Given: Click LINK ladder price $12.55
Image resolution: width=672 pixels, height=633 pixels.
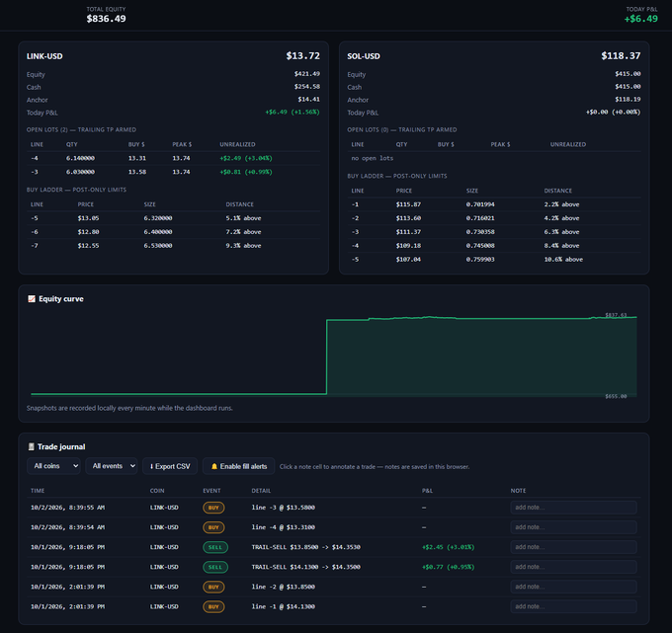Looking at the screenshot, I should click(x=88, y=246).
